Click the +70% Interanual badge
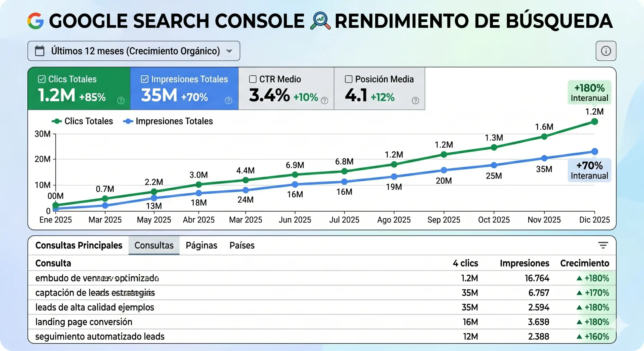 589,170
